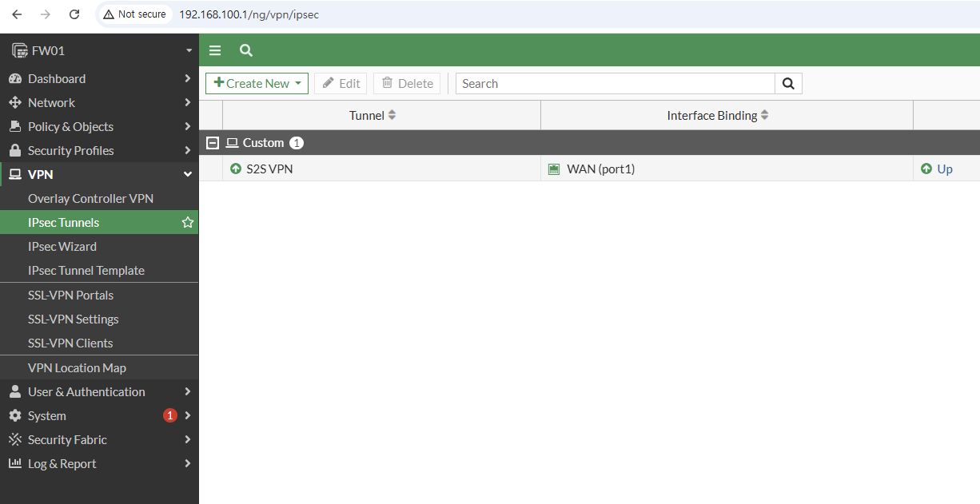Sort by the Tunnel column header

pos(372,115)
